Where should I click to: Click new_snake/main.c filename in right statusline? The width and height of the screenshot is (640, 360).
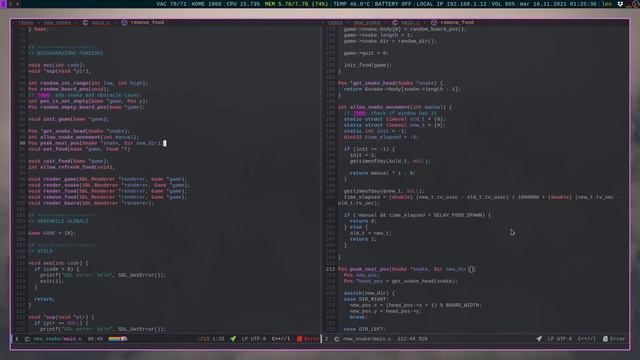pos(367,339)
